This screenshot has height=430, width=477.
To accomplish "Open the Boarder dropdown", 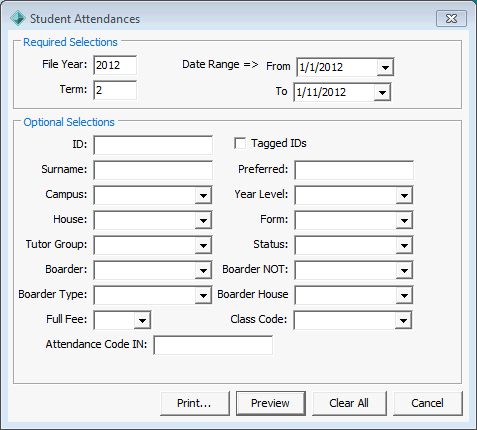I will [x=203, y=270].
